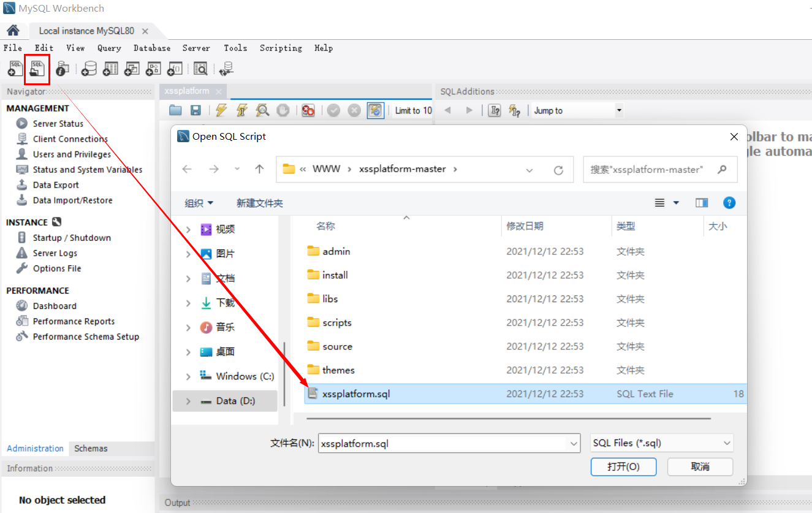Viewport: 812px width, 513px height.
Task: Click the 打开(O) button
Action: point(624,466)
